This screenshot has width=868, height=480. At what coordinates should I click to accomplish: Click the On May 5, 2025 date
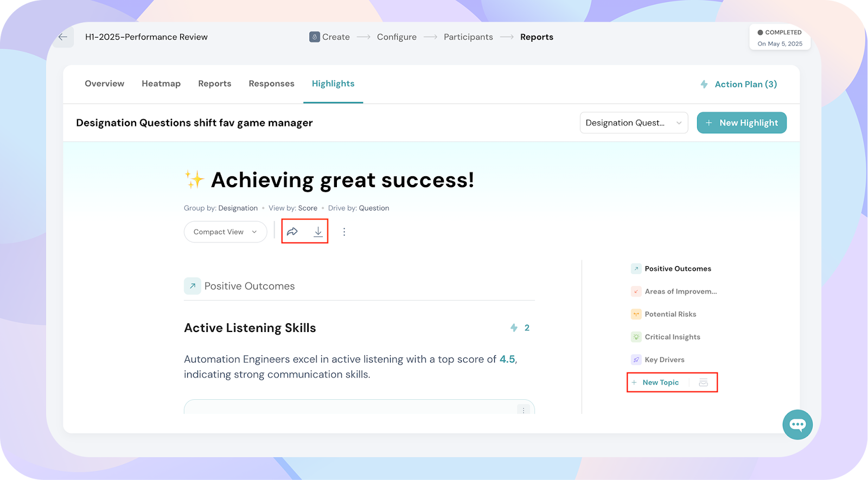(780, 44)
